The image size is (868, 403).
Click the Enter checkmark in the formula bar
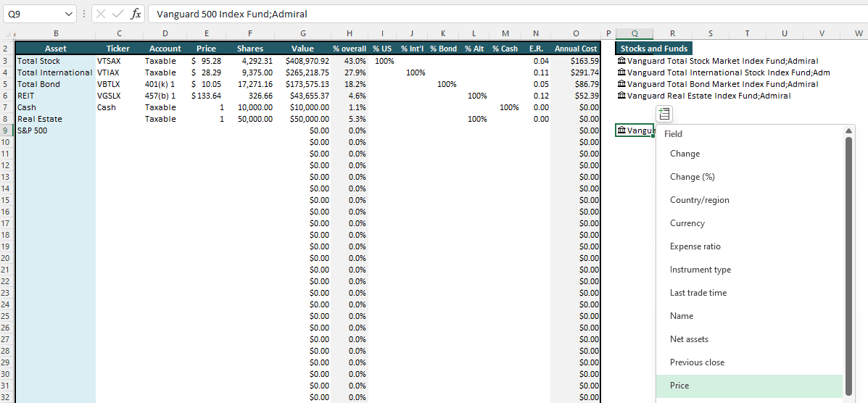coord(118,14)
